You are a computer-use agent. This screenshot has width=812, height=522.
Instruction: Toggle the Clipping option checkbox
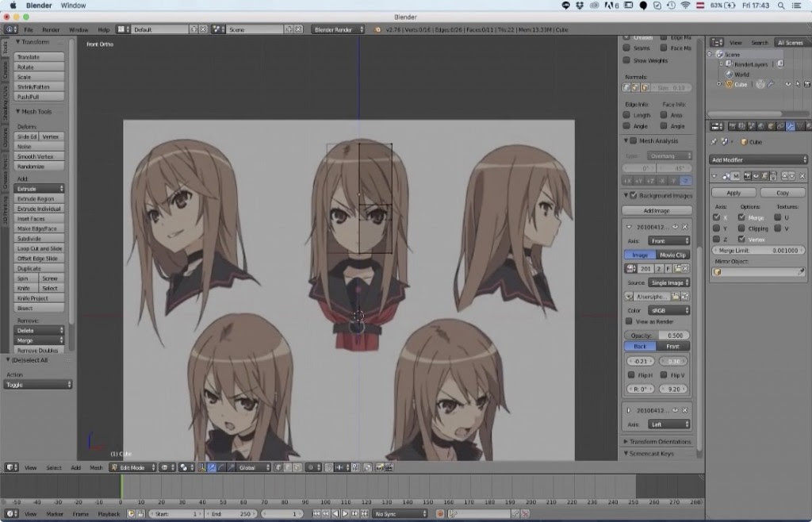741,228
